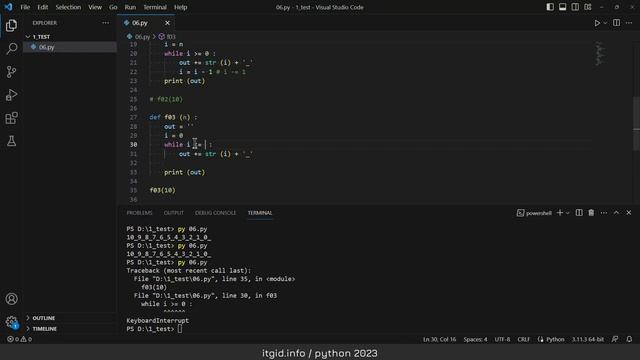Open notifications bell
Screen dimensions: 640x360
pyautogui.click(x=629, y=339)
